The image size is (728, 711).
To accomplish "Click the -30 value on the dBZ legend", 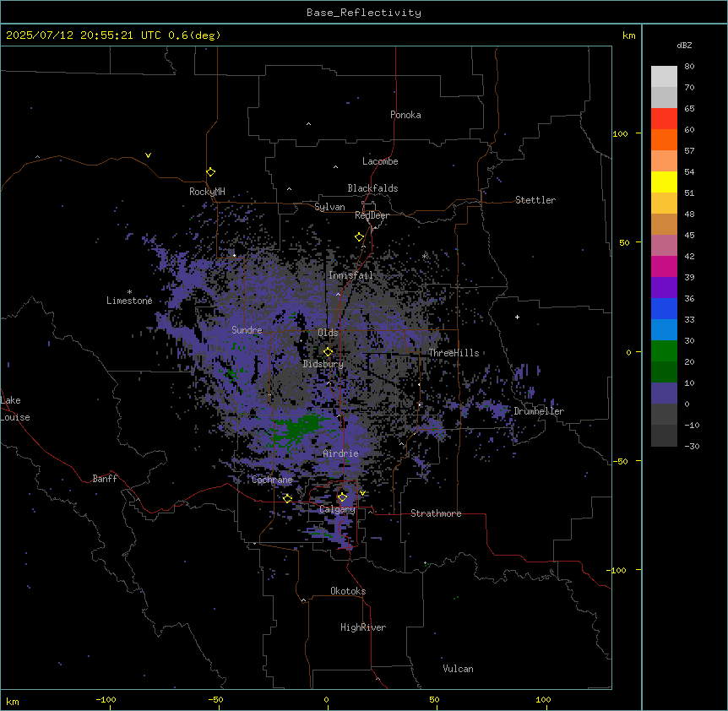I will tap(692, 447).
